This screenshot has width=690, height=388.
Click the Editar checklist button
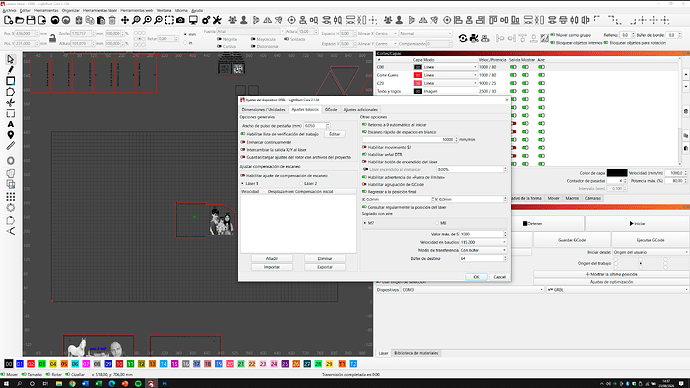coord(334,134)
